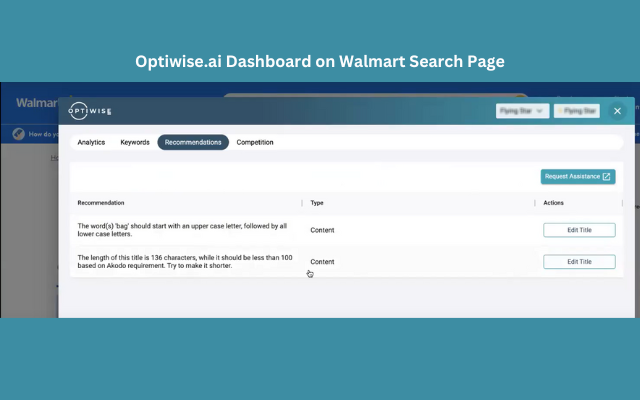This screenshot has width=640, height=400.
Task: Click the divider between Recommendation and Type columns
Action: [x=302, y=203]
